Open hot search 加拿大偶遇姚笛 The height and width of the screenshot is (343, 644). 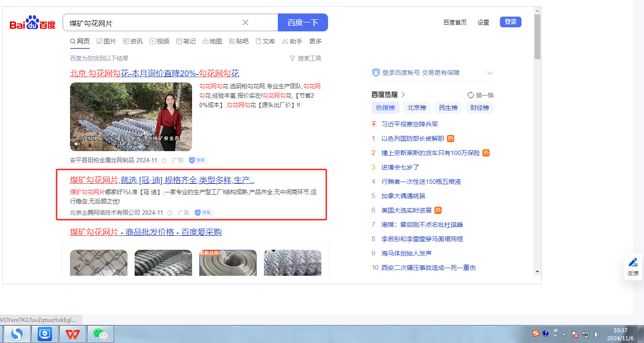tap(403, 196)
